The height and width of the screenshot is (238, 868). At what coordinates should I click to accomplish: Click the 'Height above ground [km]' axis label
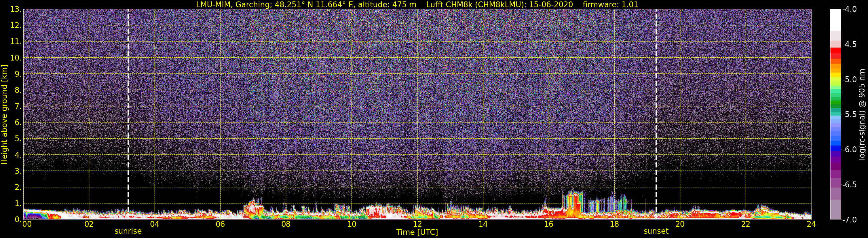pos(4,114)
